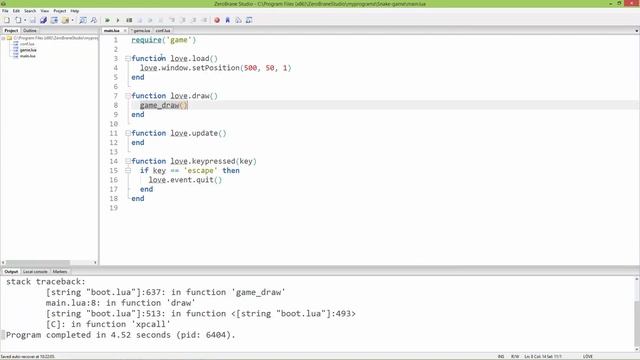Click the Watch window toolbar icon

249,20
